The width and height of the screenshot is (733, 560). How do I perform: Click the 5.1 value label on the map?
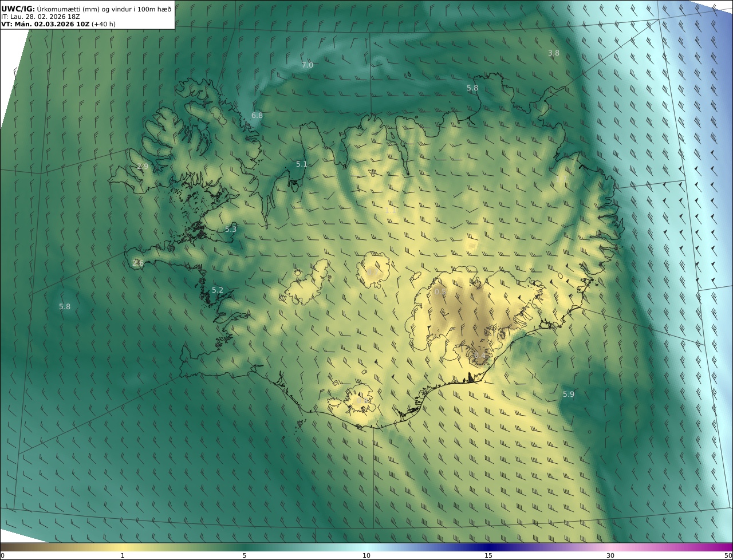(302, 164)
